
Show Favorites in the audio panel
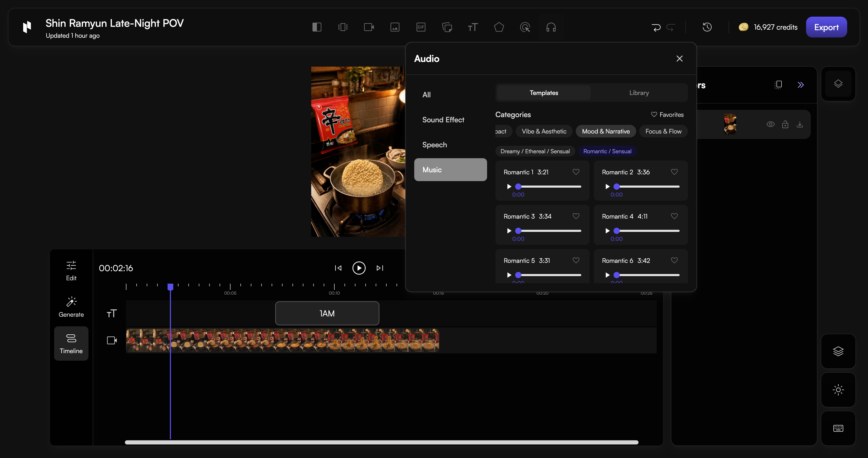(667, 115)
